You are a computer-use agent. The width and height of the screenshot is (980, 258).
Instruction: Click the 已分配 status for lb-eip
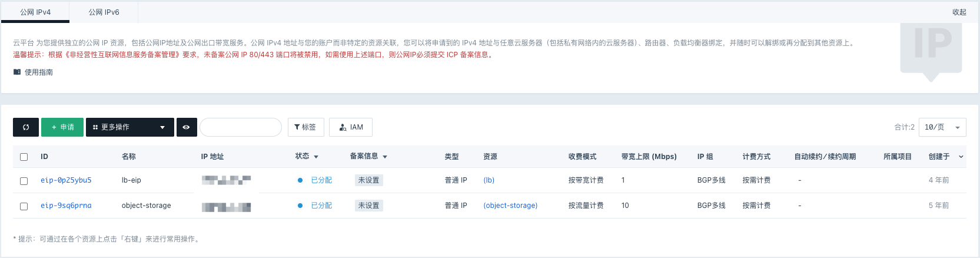(x=321, y=180)
